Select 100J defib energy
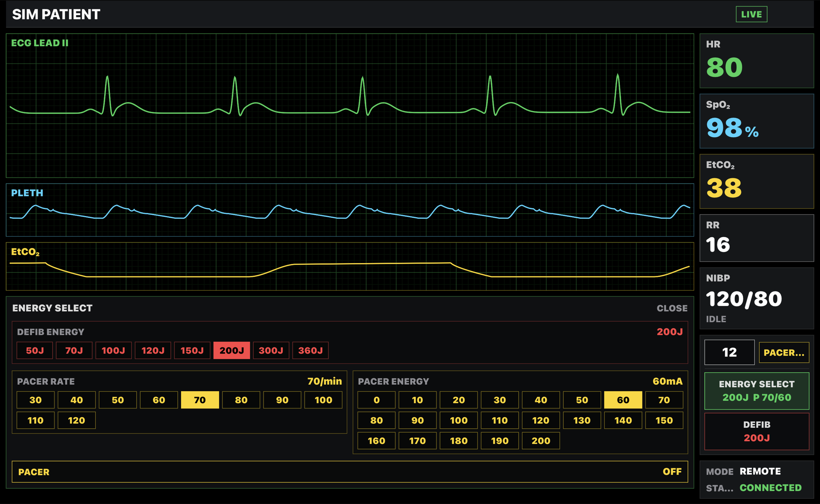This screenshot has width=820, height=504. (x=114, y=351)
